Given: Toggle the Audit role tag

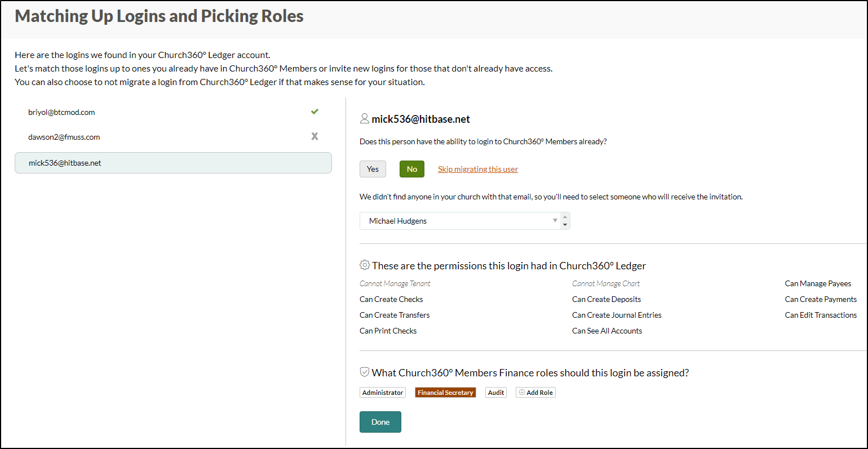Looking at the screenshot, I should (x=496, y=393).
